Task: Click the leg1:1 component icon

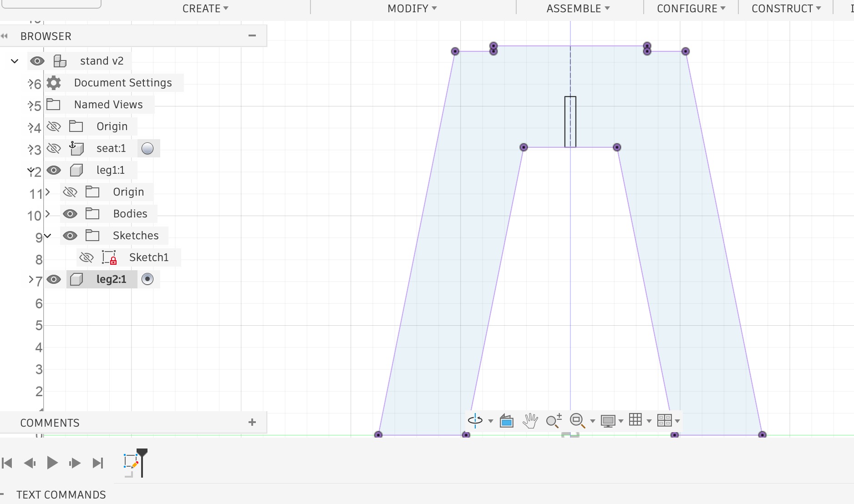Action: [76, 170]
